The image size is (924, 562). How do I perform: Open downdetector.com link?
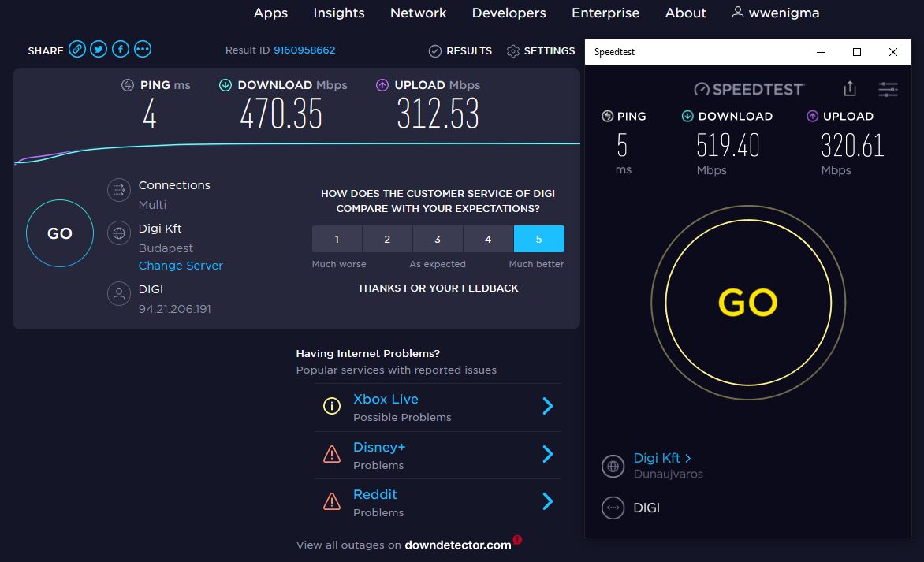coord(458,545)
